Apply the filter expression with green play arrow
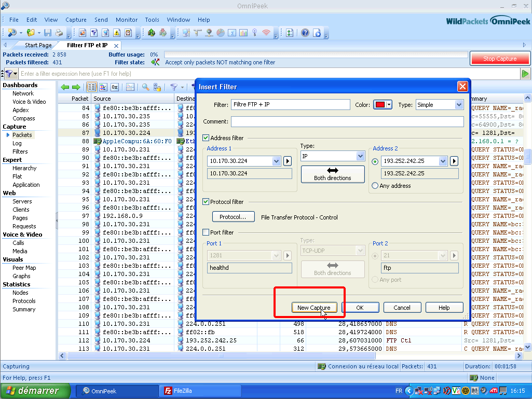532x399 pixels. pos(525,74)
